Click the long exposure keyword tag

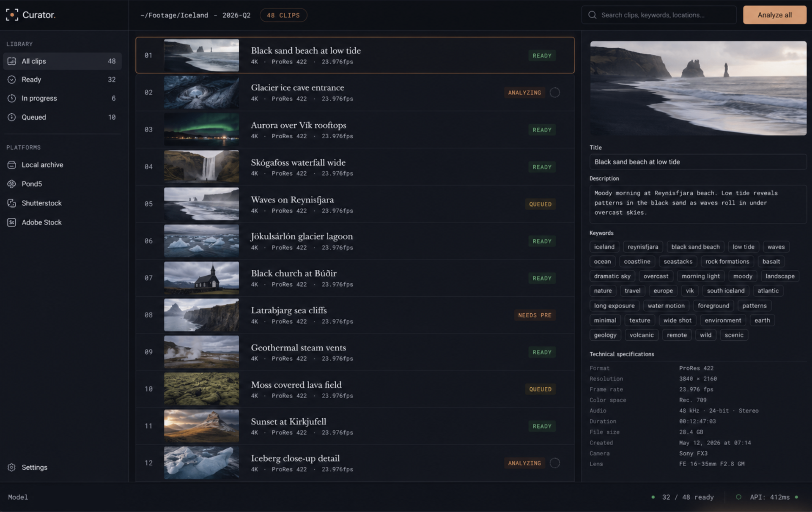click(614, 306)
